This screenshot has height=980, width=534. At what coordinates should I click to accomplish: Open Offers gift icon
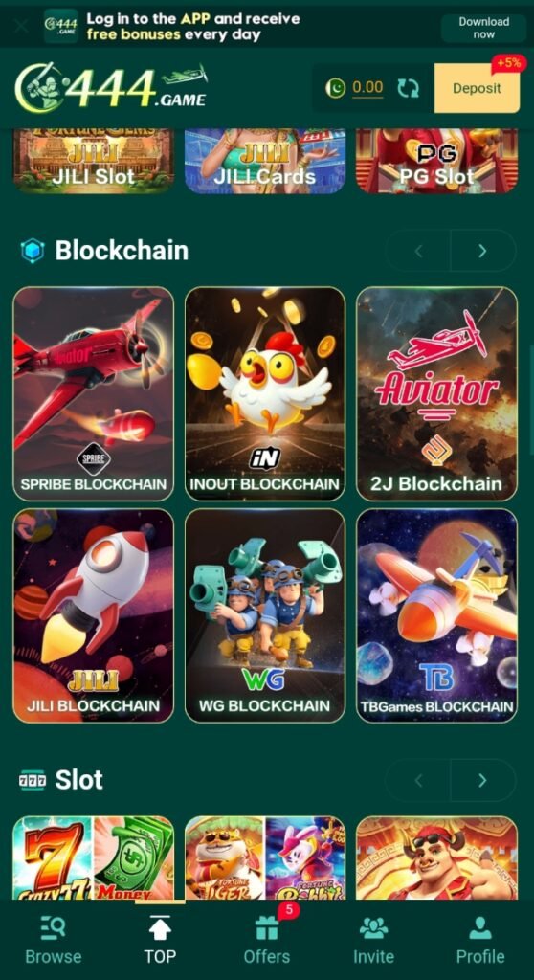tap(267, 928)
